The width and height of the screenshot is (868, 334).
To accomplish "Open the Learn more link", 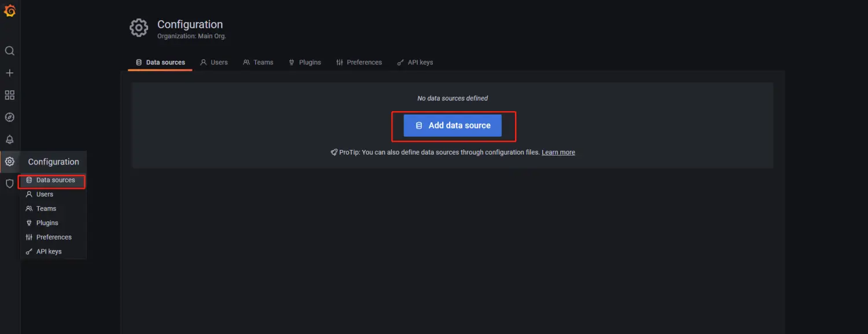I will pyautogui.click(x=557, y=152).
